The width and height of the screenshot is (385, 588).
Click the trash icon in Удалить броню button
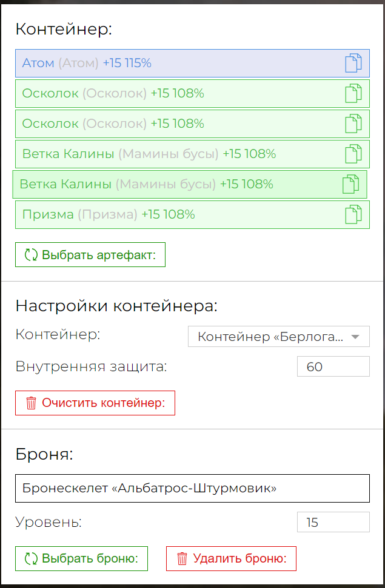[x=182, y=558]
